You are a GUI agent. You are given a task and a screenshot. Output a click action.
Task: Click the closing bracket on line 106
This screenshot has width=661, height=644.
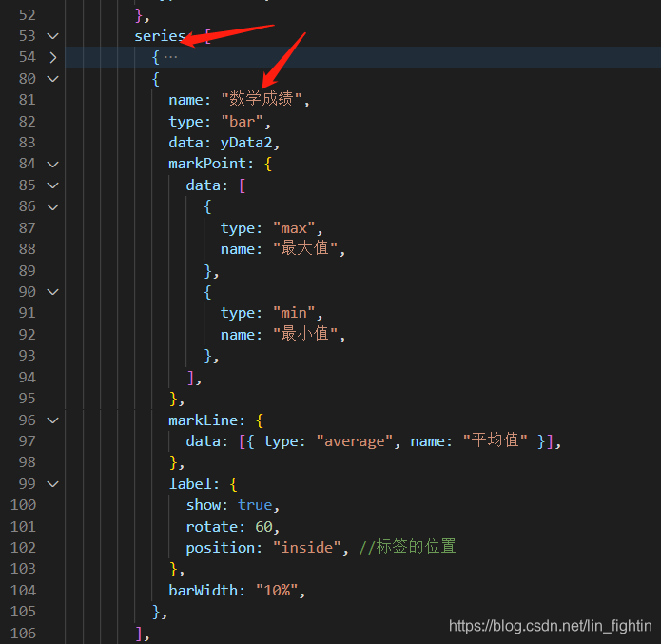coord(139,633)
